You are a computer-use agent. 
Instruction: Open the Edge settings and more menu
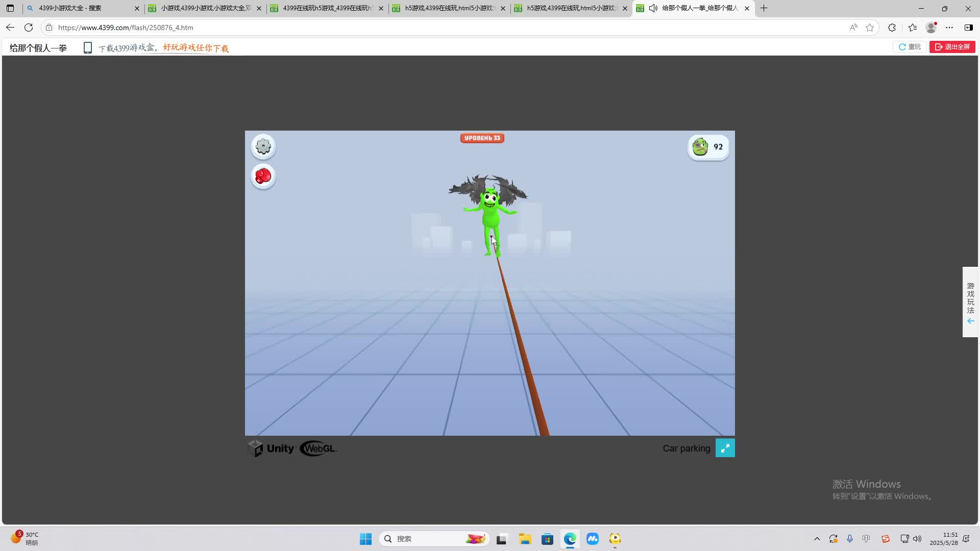(949, 28)
